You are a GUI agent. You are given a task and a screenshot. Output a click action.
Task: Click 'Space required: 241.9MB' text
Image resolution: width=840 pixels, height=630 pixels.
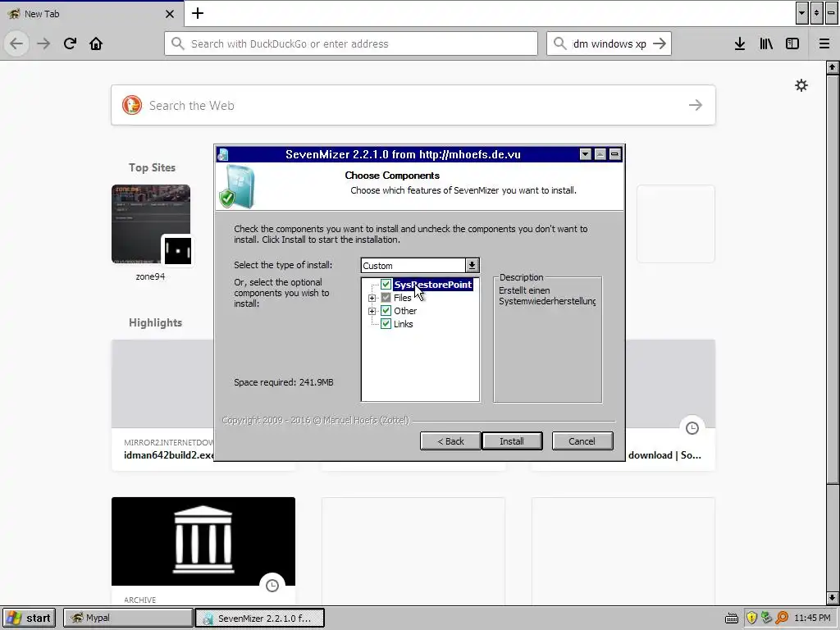pyautogui.click(x=283, y=382)
